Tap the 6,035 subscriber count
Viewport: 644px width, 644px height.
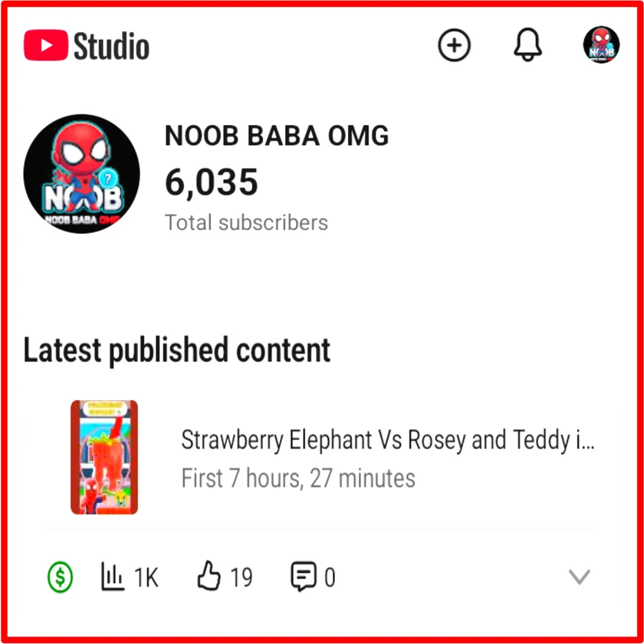(x=212, y=182)
